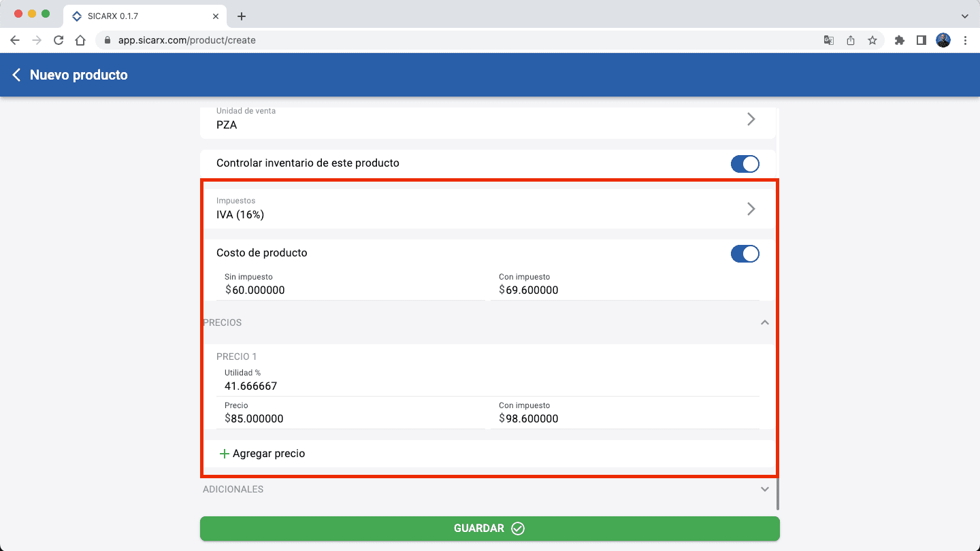Disable Controlar inventario de este producto toggle
Viewport: 980px width, 551px height.
(x=745, y=164)
